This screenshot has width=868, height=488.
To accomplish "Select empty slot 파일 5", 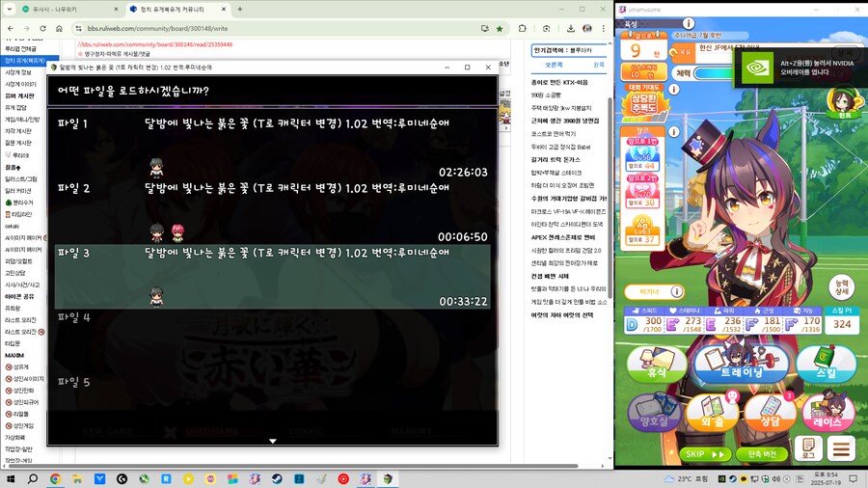I will coord(272,406).
